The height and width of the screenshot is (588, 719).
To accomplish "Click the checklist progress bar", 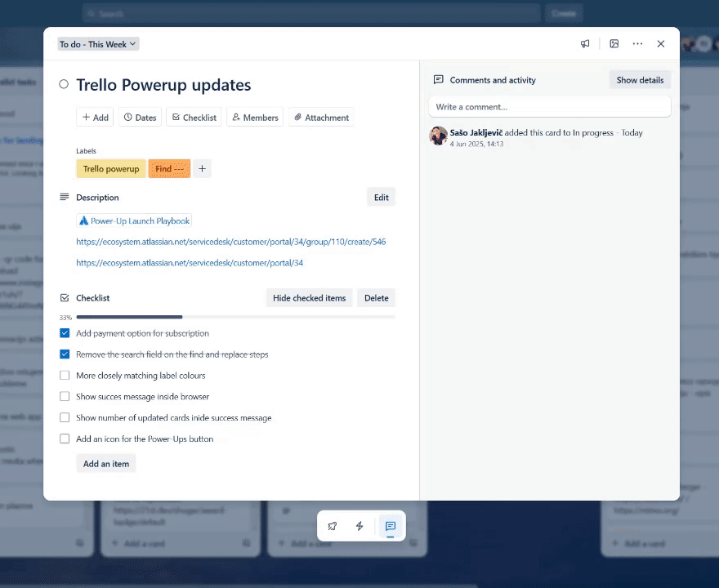I will coord(235,317).
